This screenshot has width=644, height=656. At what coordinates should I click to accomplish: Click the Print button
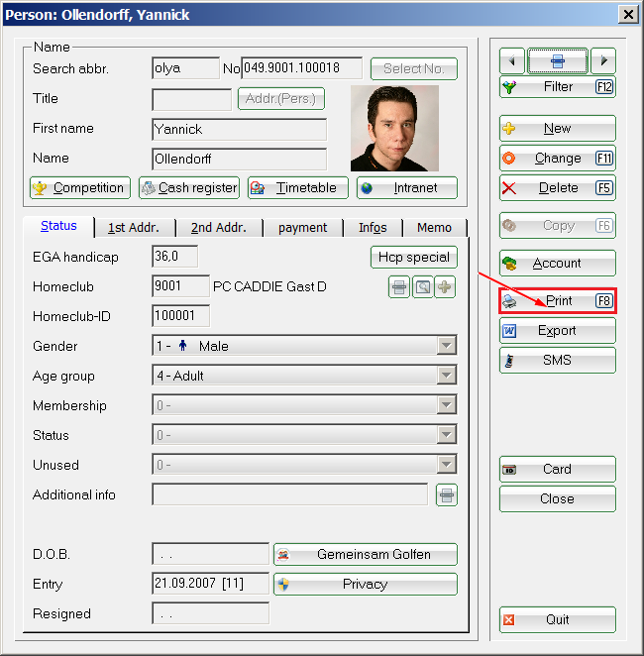(558, 301)
